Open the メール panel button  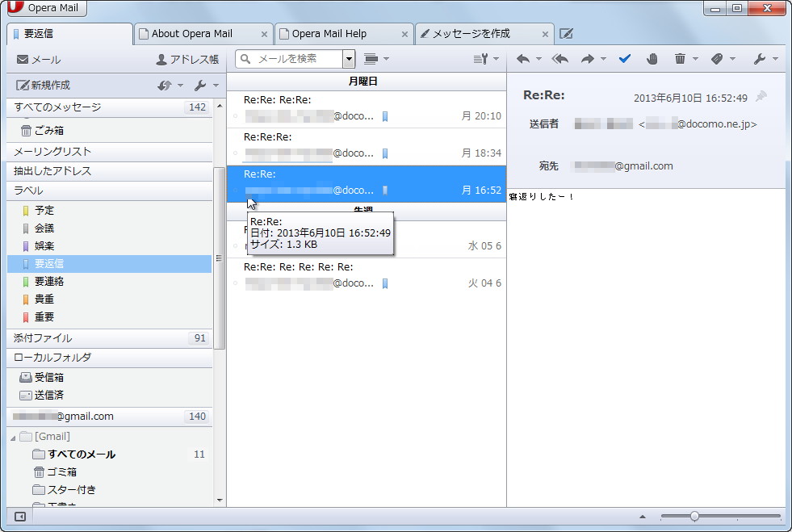click(39, 60)
